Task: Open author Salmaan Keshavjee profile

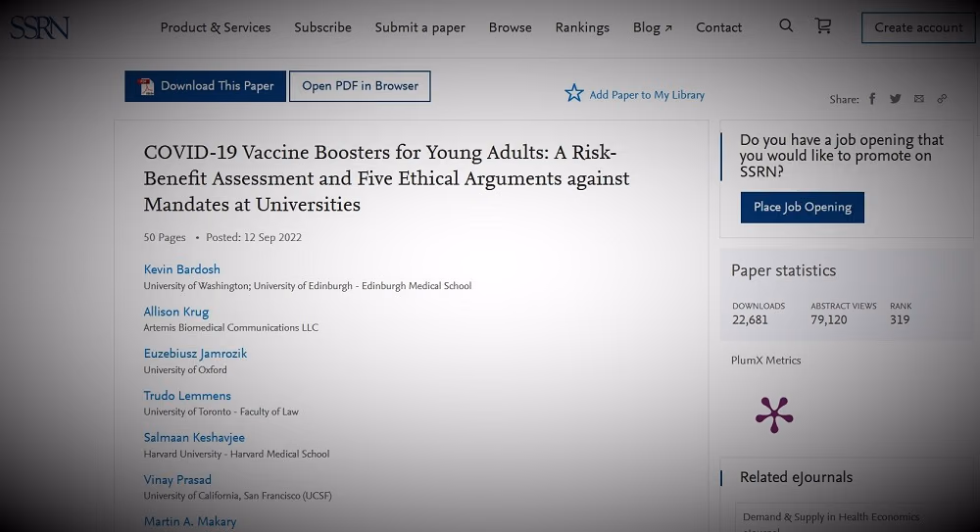Action: (194, 438)
